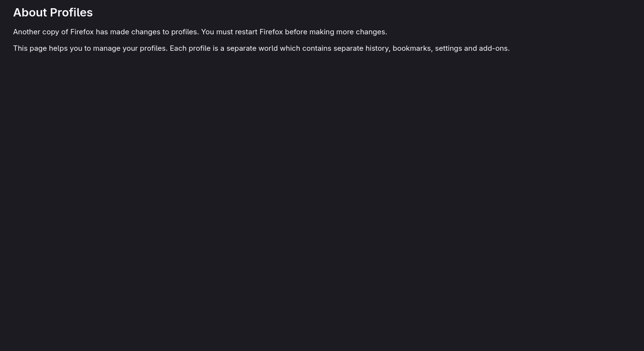644x351 pixels.
Task: Click the word "add-ons" in the description
Action: pos(493,48)
